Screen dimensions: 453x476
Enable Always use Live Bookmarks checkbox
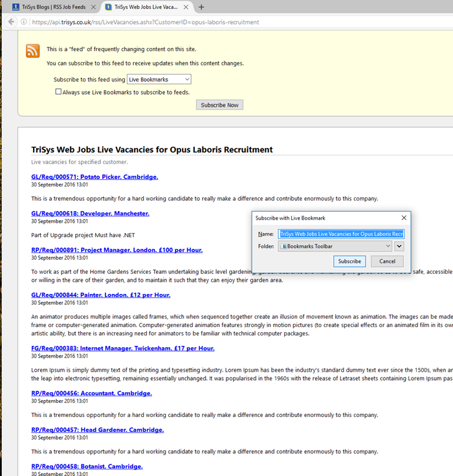[58, 91]
